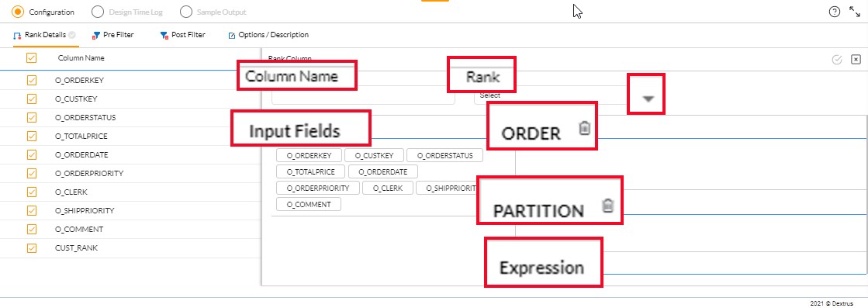The height and width of the screenshot is (308, 868).
Task: Uncheck the O_TOTALPRICE checkbox
Action: tap(32, 137)
